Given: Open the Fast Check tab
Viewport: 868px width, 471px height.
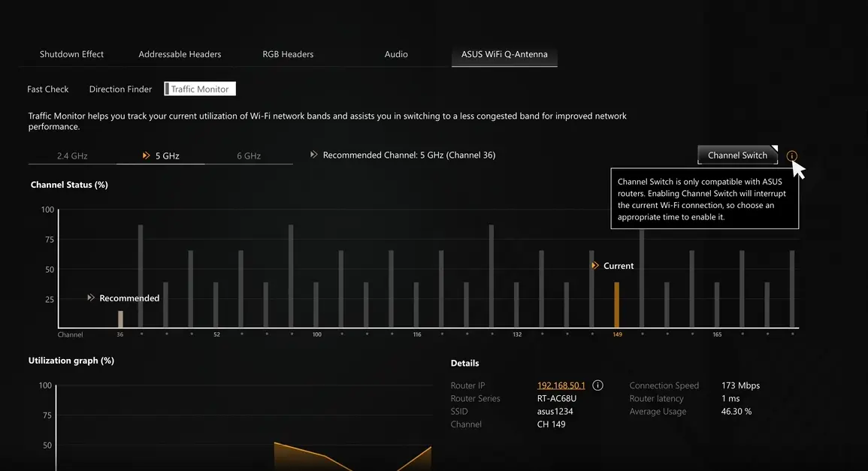Looking at the screenshot, I should (48, 89).
